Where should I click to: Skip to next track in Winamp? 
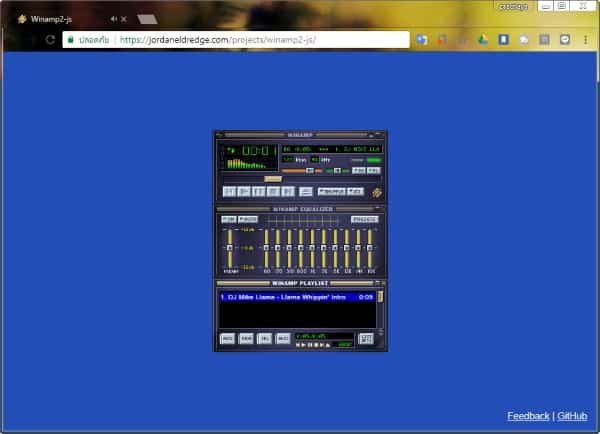tap(288, 190)
